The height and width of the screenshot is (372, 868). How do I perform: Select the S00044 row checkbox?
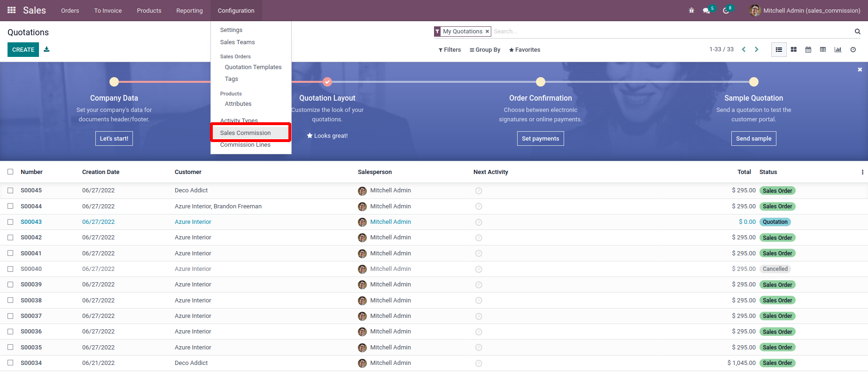tap(10, 206)
